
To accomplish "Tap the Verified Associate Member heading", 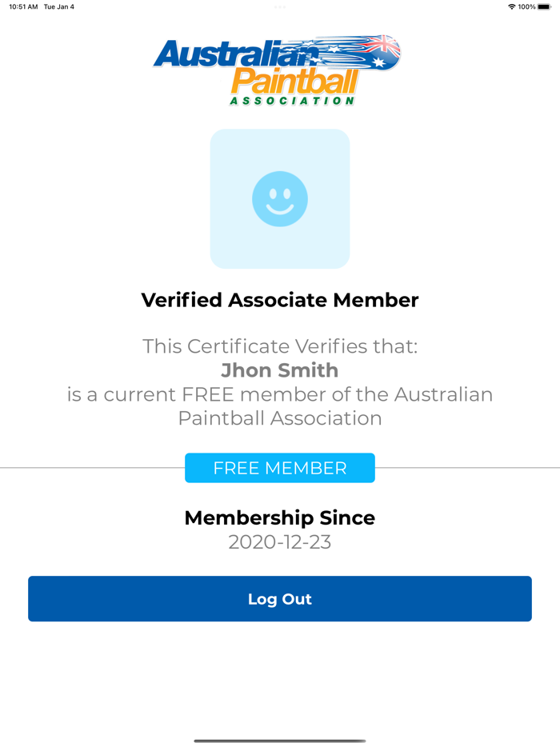I will coord(279,300).
